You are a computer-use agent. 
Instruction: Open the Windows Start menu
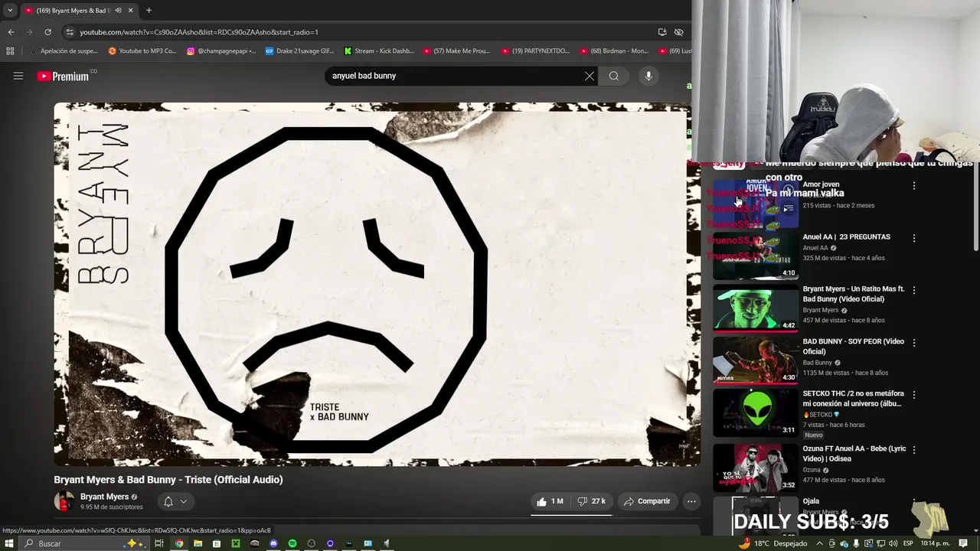pos(8,543)
